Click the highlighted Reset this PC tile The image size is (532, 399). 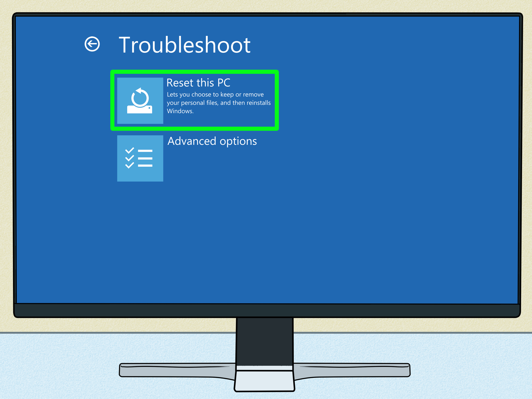[x=195, y=100]
